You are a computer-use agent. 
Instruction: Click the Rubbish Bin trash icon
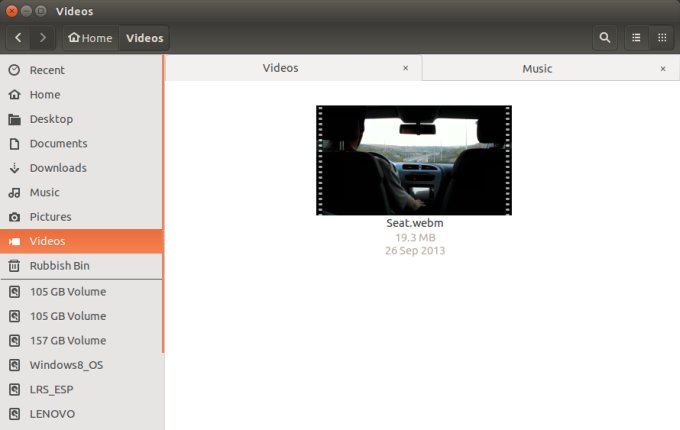click(14, 266)
